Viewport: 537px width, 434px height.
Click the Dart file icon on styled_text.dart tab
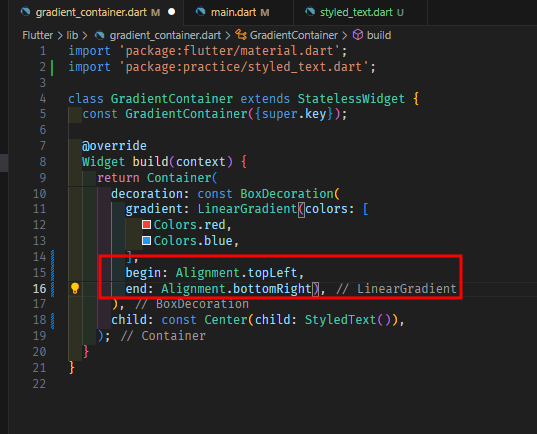(x=310, y=12)
